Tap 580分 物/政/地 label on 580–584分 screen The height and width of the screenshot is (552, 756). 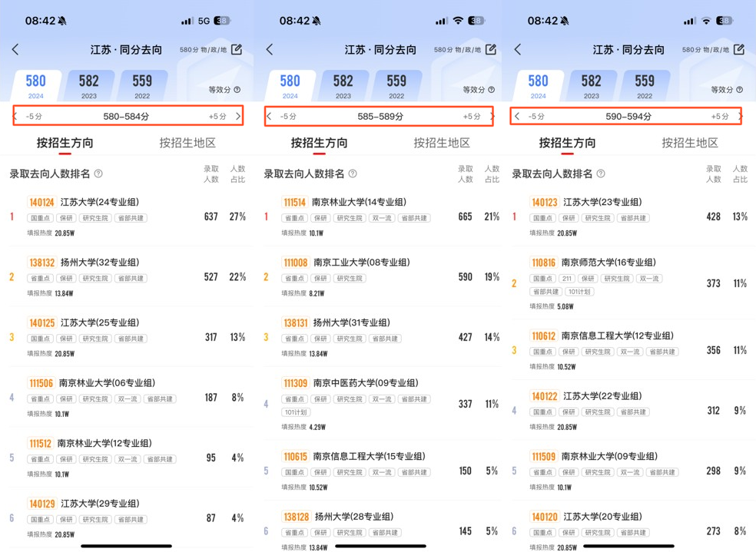tap(203, 50)
